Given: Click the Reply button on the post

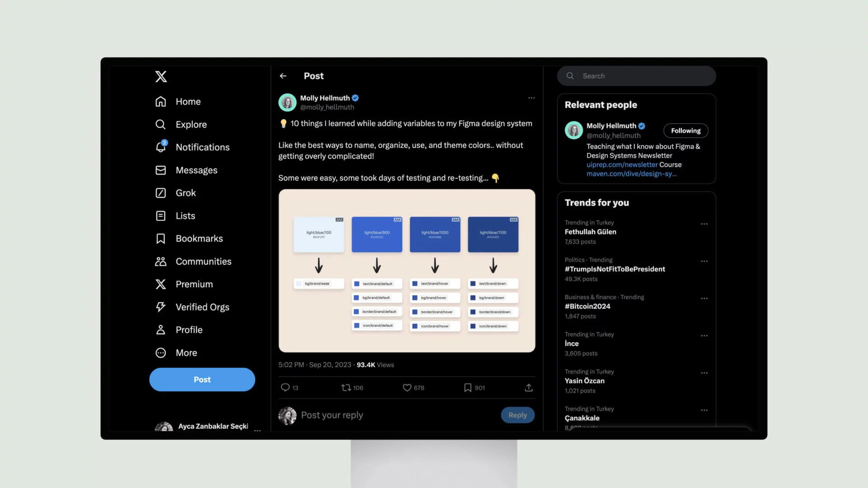Looking at the screenshot, I should [518, 415].
